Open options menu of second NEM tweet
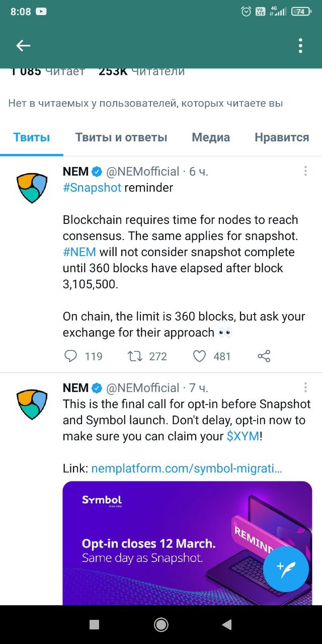Screen dimensions: 322x644 pos(305,387)
